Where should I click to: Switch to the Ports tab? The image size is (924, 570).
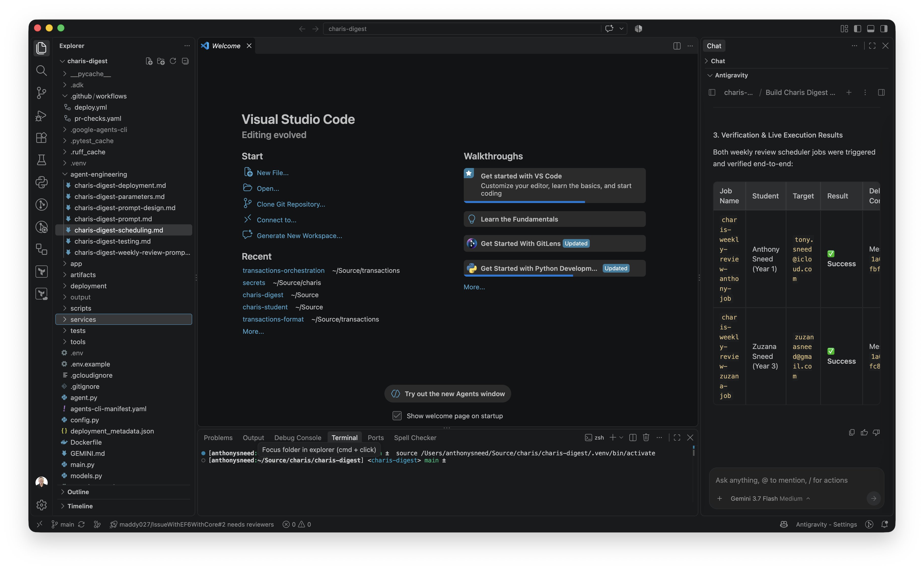click(x=376, y=438)
